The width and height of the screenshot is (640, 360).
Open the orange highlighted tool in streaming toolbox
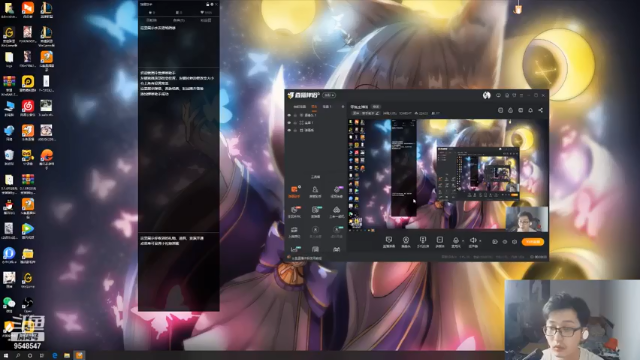(x=294, y=191)
